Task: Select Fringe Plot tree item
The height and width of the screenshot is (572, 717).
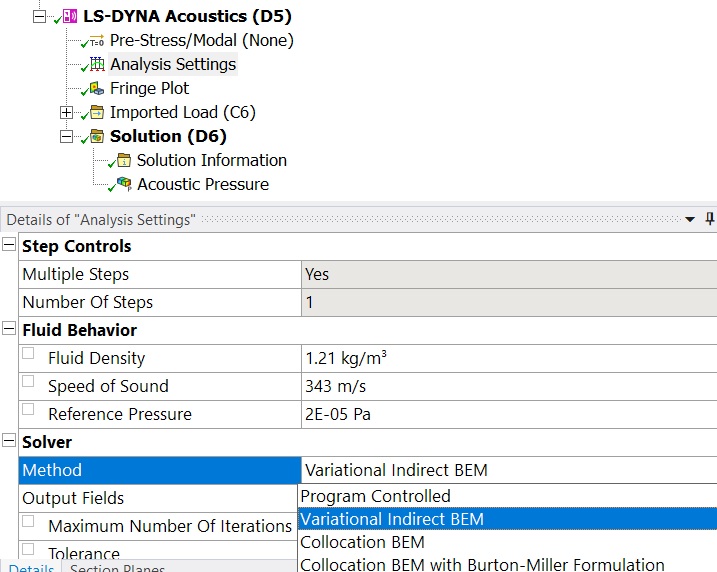Action: pos(150,88)
